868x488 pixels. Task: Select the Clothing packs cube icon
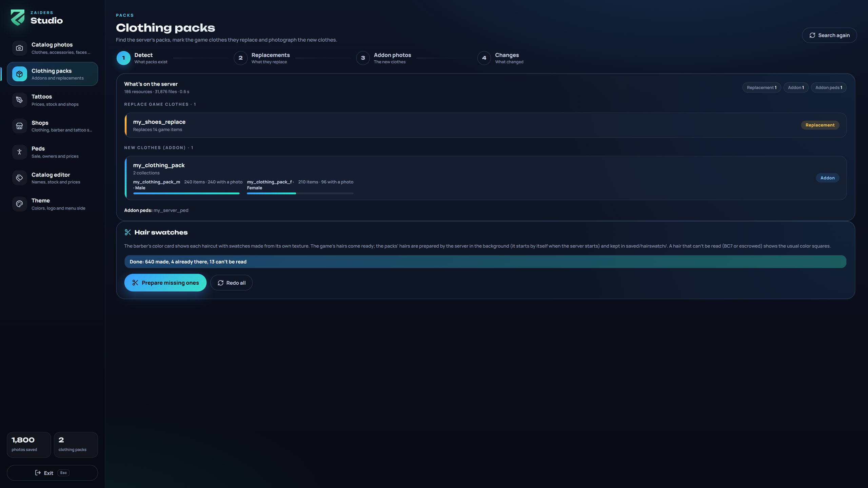tap(19, 74)
